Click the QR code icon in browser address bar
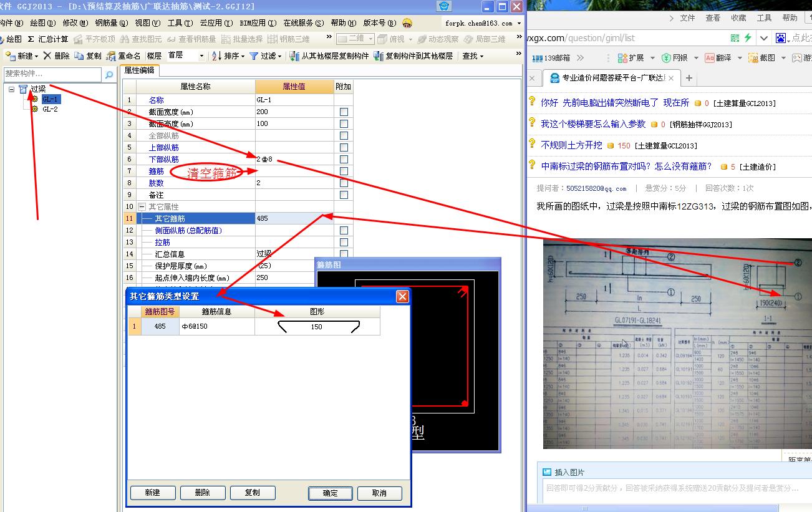 click(735, 38)
